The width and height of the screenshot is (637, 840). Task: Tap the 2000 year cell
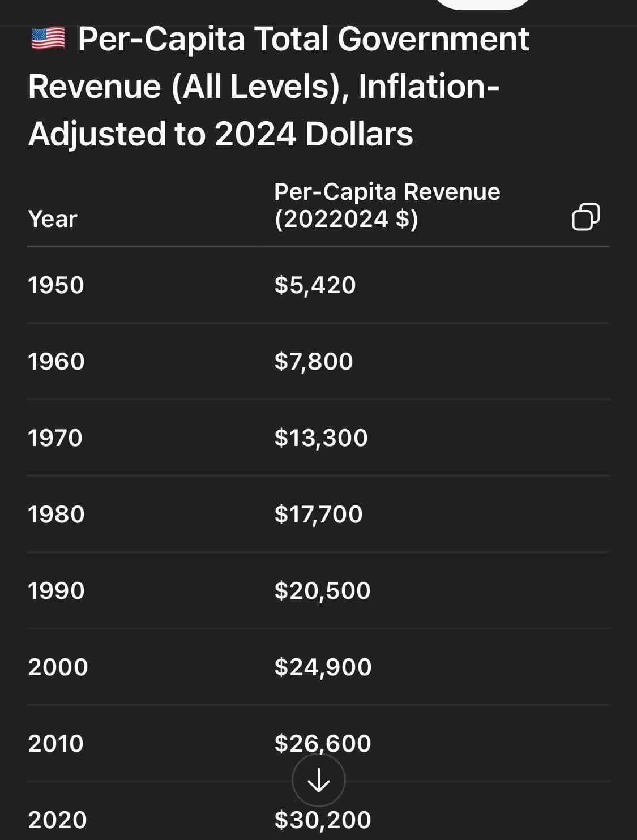coord(58,667)
